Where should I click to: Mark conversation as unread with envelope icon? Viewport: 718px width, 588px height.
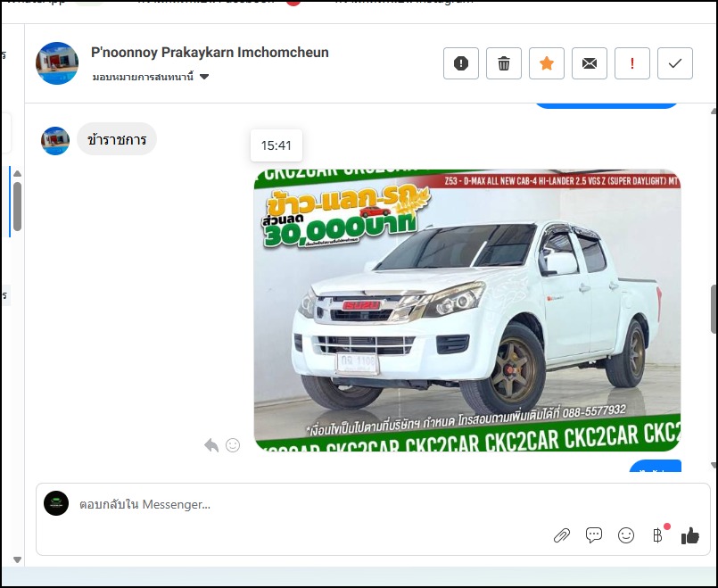coord(590,63)
